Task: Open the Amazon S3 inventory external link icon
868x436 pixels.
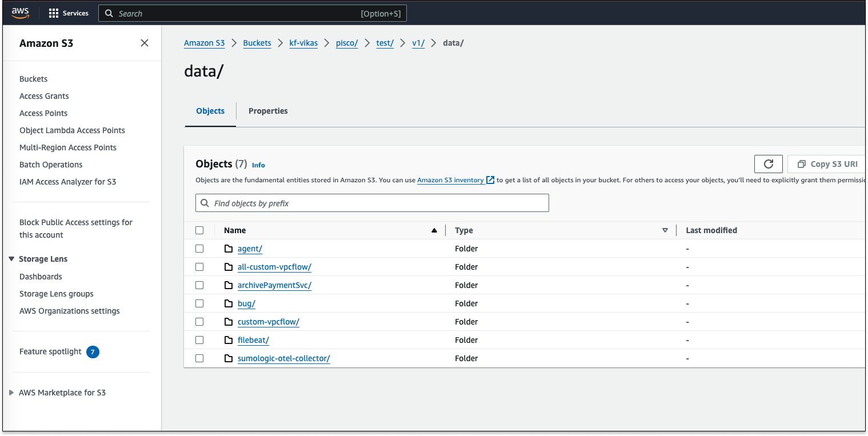Action: tap(490, 180)
